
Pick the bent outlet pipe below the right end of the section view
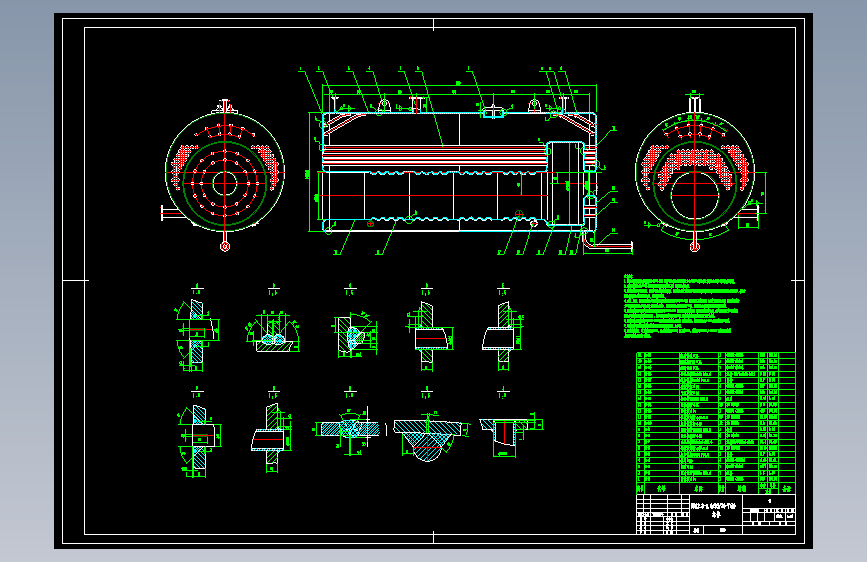pos(606,243)
